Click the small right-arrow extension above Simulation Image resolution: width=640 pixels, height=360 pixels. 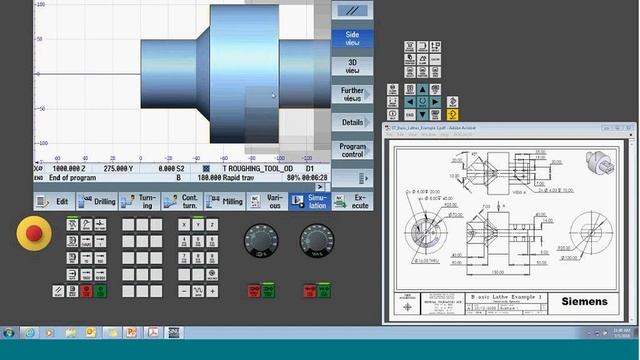[320, 187]
